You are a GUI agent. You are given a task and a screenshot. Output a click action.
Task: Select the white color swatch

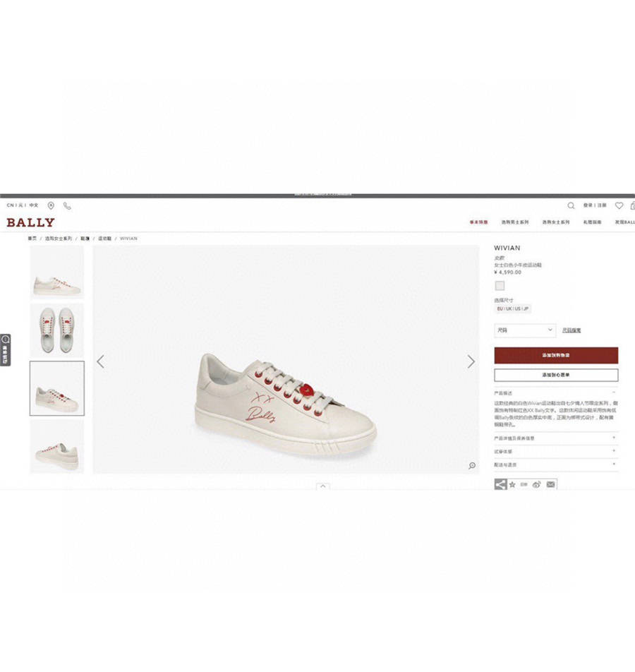coord(500,285)
